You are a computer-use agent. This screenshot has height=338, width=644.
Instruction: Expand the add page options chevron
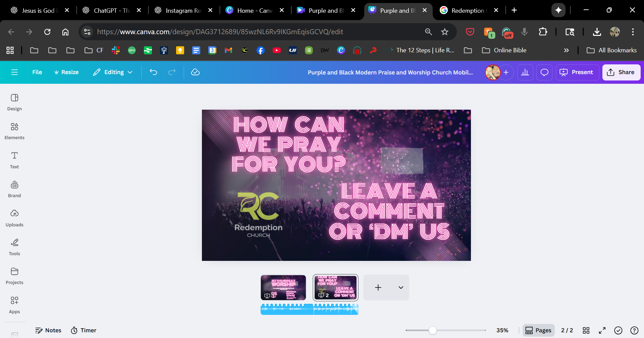pyautogui.click(x=401, y=287)
